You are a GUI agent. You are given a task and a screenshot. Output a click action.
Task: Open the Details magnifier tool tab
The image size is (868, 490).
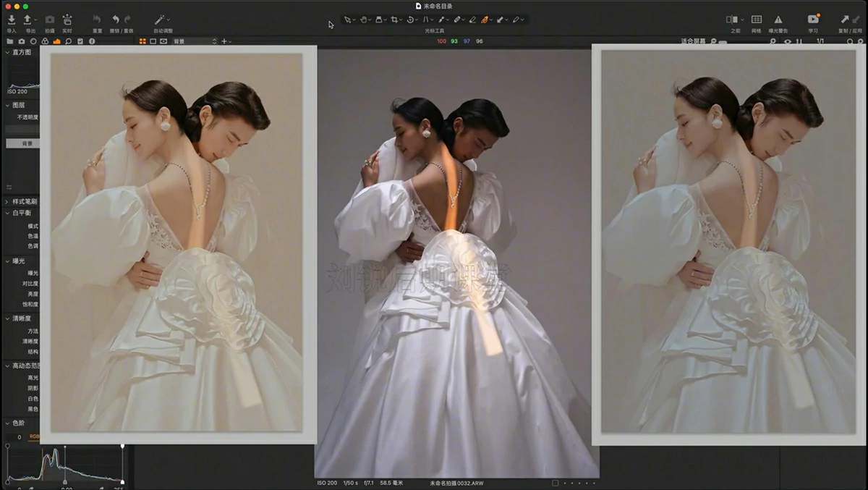tap(68, 41)
